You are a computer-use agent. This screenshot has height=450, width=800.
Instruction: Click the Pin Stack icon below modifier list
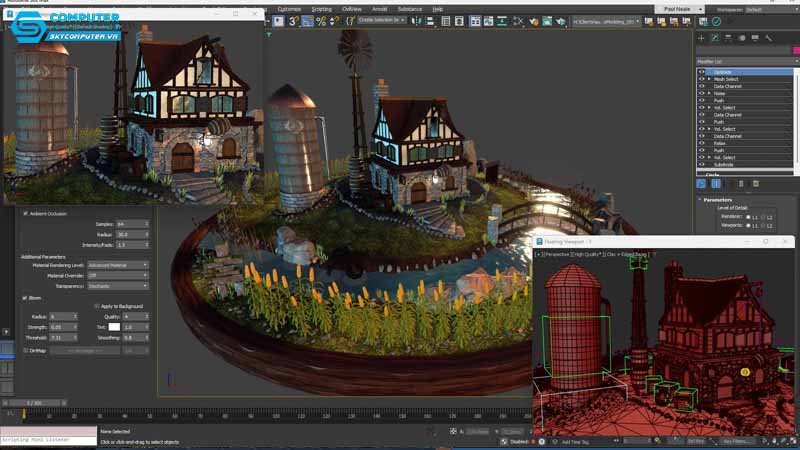pyautogui.click(x=702, y=184)
